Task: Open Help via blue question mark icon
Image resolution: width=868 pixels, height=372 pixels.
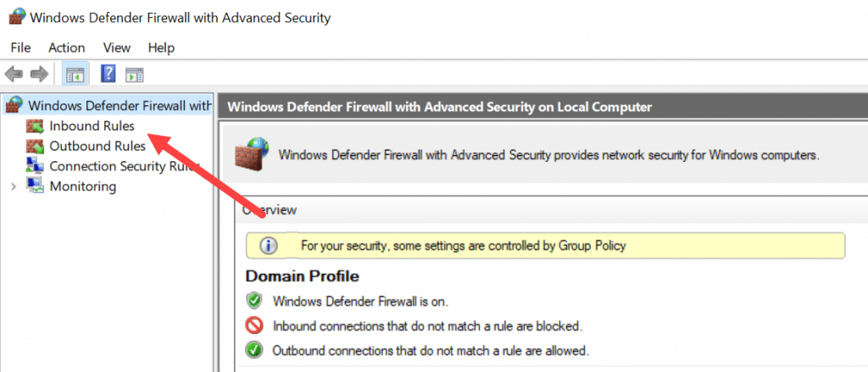Action: [108, 73]
